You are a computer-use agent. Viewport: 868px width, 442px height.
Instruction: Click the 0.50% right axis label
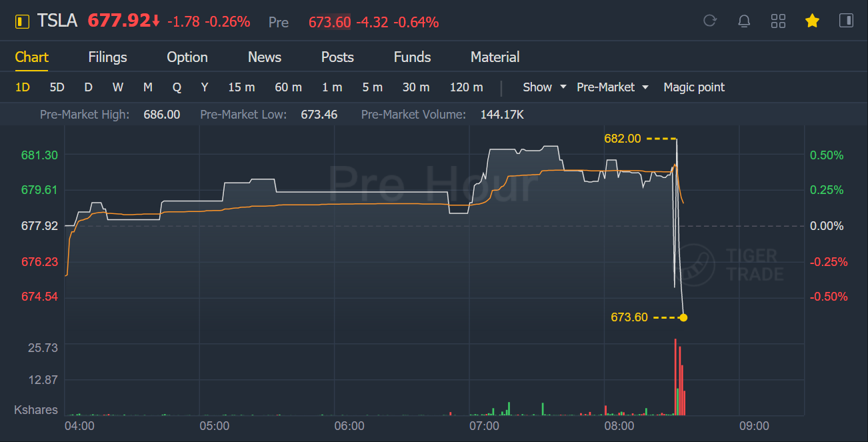(x=827, y=155)
